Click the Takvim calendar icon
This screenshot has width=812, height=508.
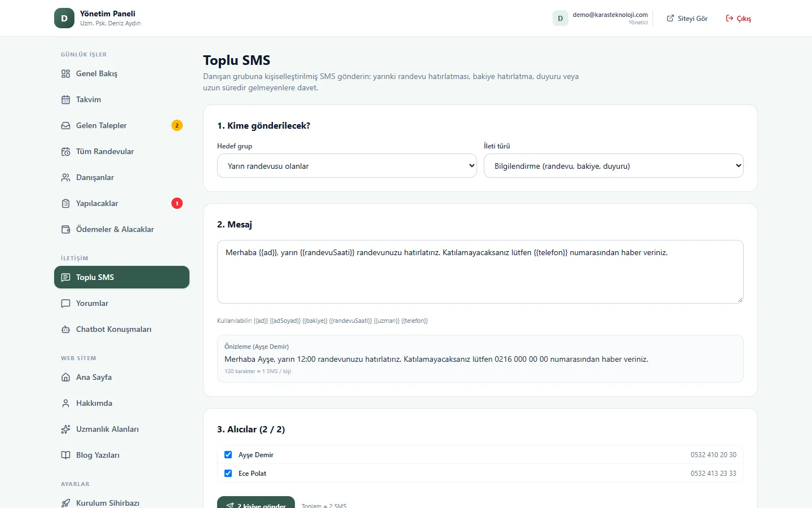[x=65, y=99]
